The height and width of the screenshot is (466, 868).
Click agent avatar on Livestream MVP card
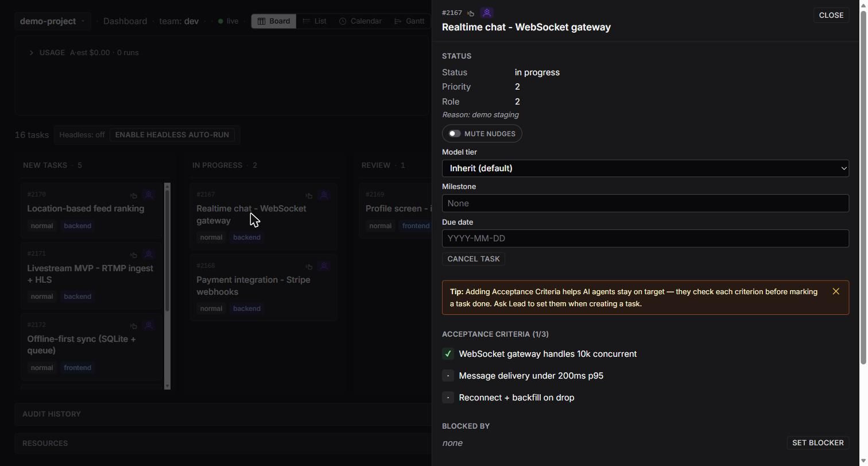(149, 254)
